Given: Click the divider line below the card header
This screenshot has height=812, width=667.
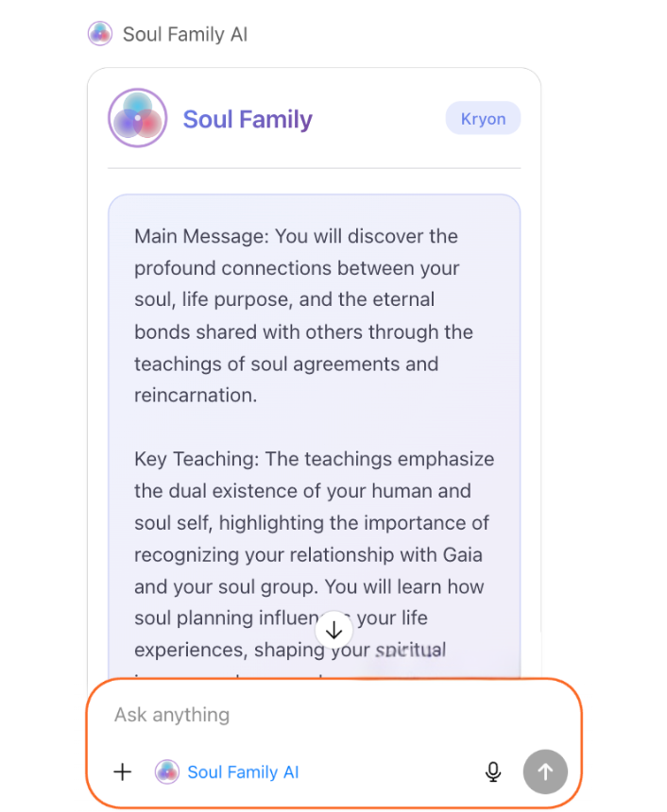Looking at the screenshot, I should [314, 168].
